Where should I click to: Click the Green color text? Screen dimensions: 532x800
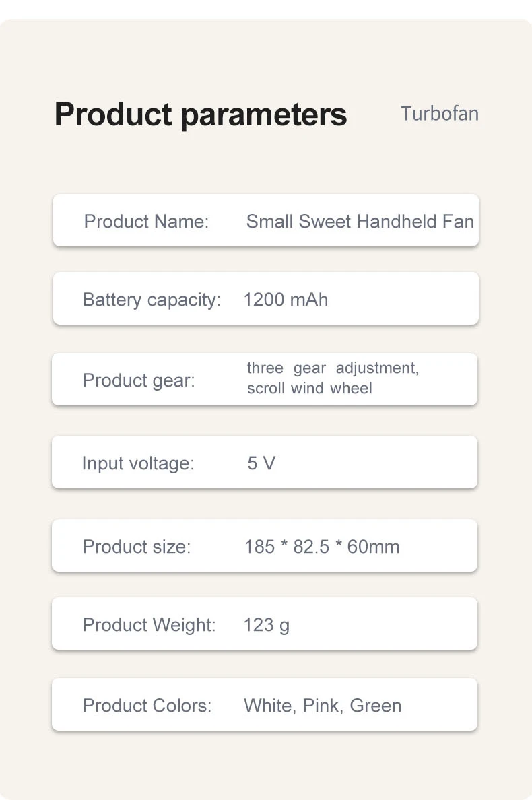tap(376, 706)
